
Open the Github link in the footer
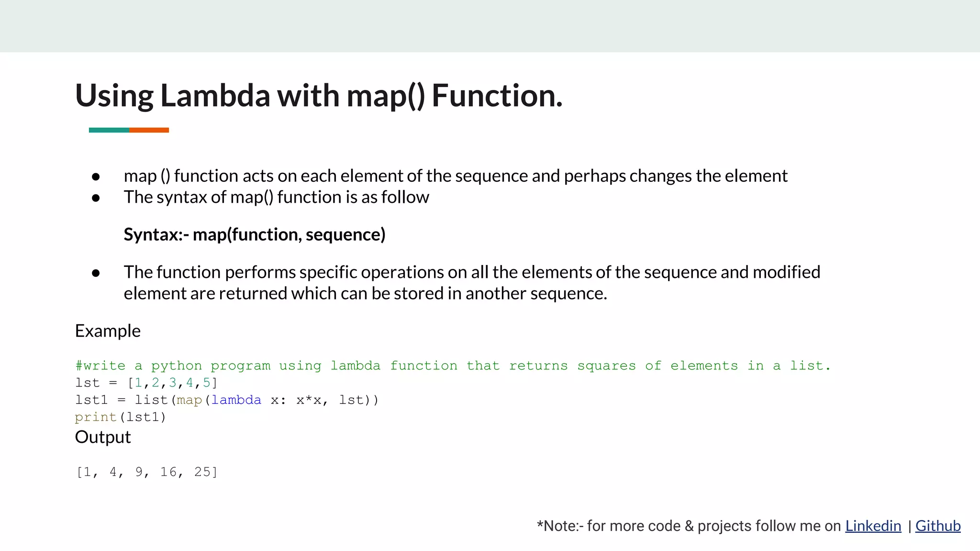(937, 526)
